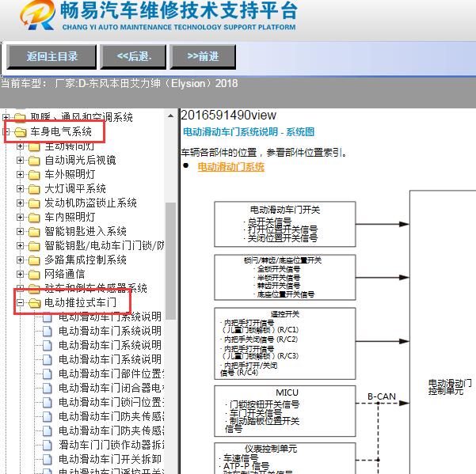
Task: Click 仪表控制单元 diagram box
Action: click(285, 458)
